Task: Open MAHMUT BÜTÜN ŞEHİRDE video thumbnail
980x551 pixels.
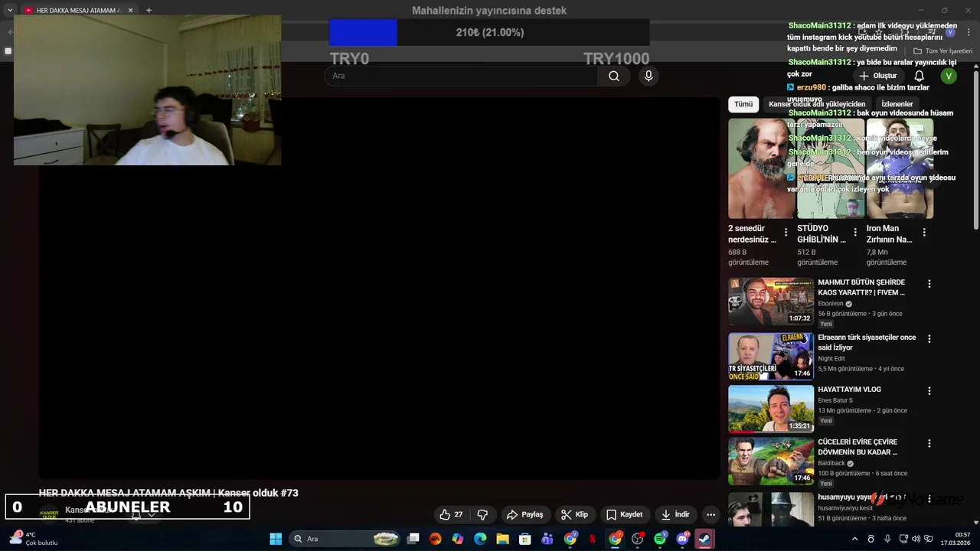Action: [x=771, y=302]
